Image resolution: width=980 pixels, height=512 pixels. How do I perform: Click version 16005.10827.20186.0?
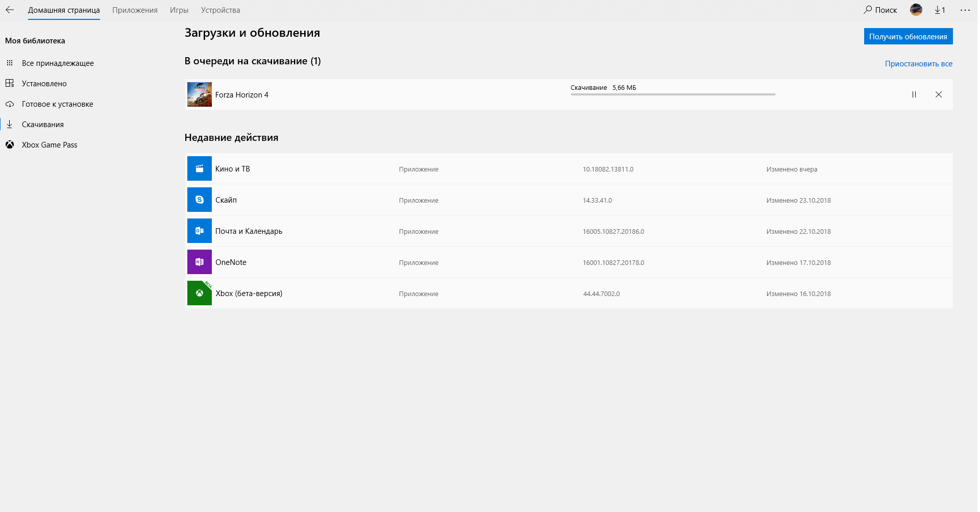pos(614,232)
